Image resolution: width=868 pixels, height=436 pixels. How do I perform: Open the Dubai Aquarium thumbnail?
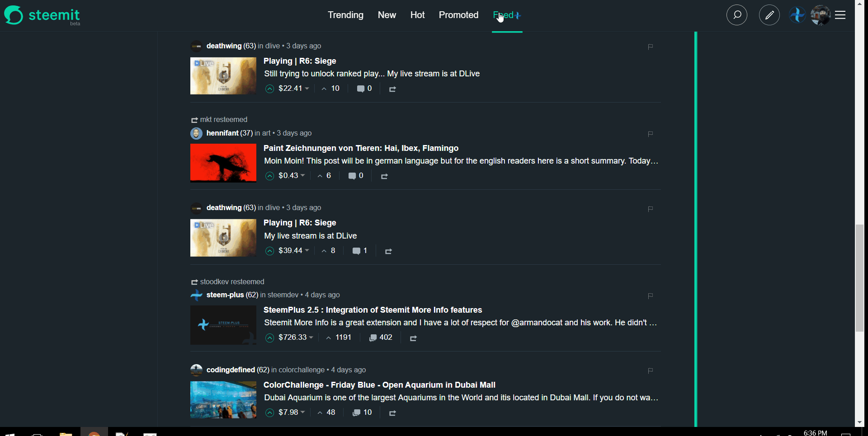(x=223, y=400)
